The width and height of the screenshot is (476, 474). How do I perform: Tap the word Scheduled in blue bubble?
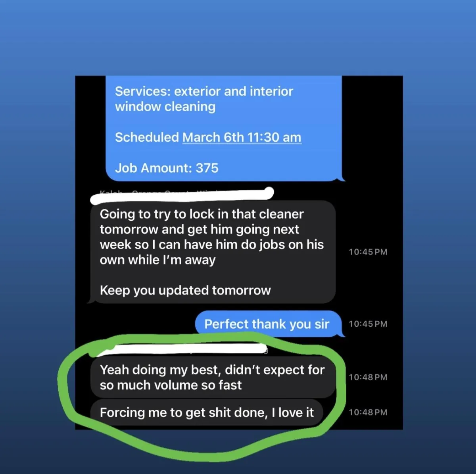click(x=147, y=137)
